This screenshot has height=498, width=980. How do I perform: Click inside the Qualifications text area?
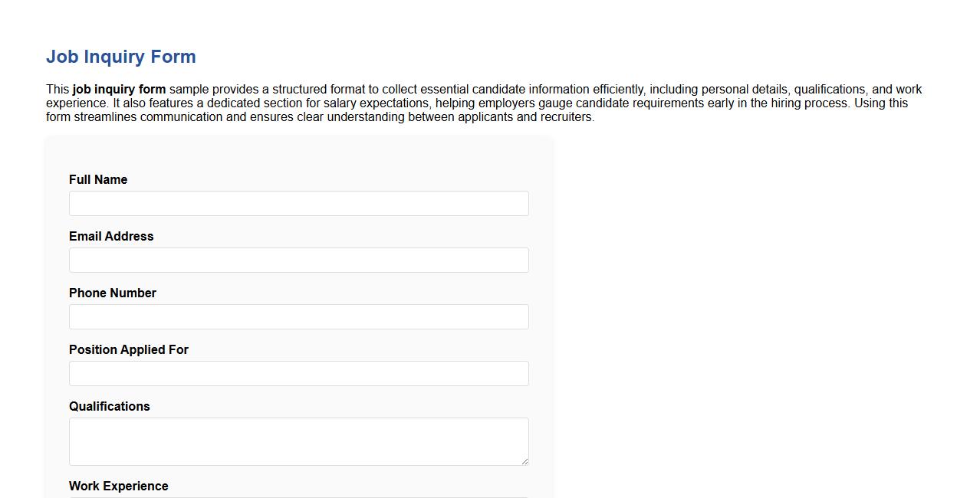[298, 441]
